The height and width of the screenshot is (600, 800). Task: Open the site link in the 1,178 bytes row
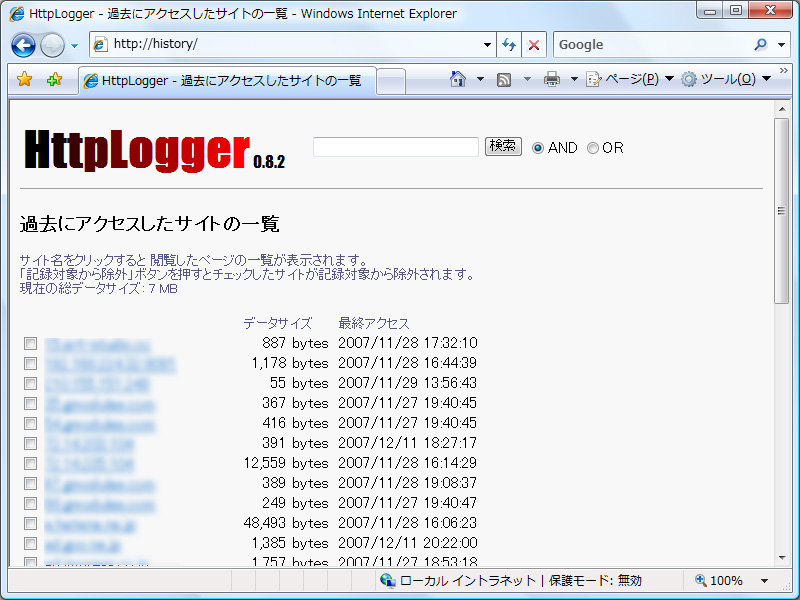tap(110, 365)
